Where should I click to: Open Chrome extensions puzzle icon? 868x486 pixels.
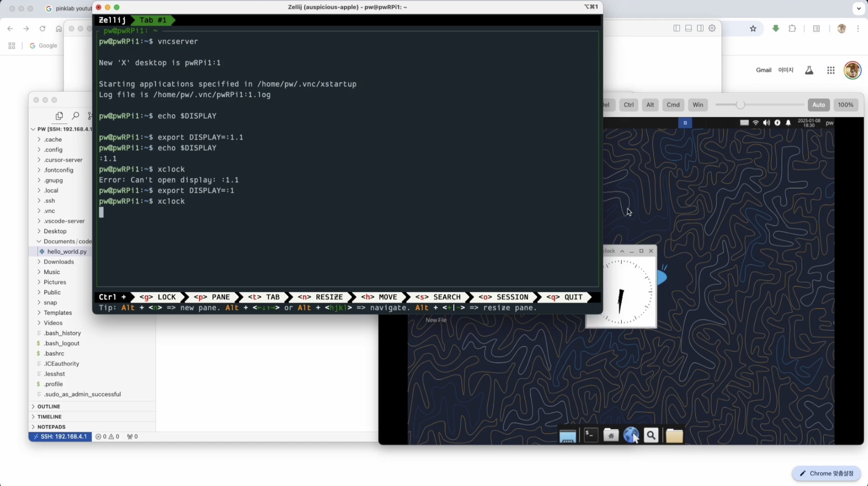click(x=792, y=29)
